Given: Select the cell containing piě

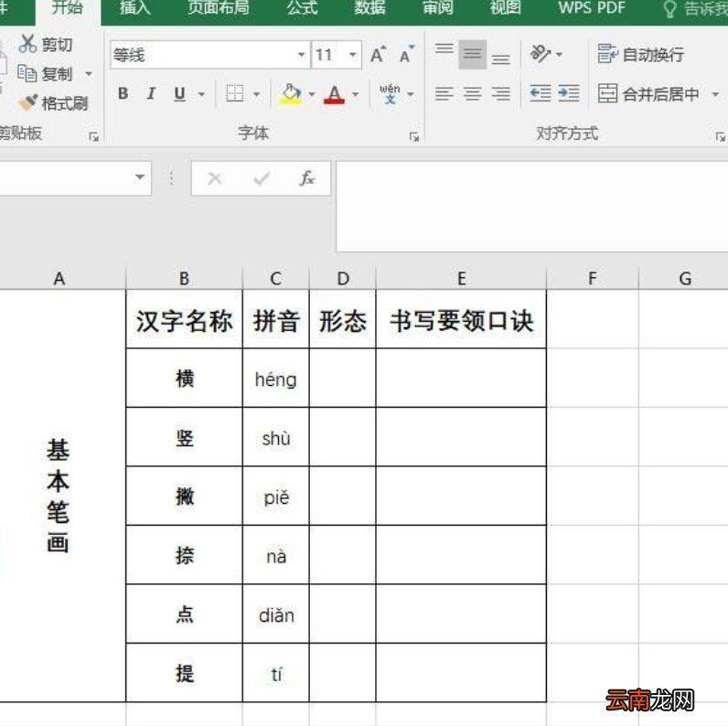Looking at the screenshot, I should coord(276,496).
